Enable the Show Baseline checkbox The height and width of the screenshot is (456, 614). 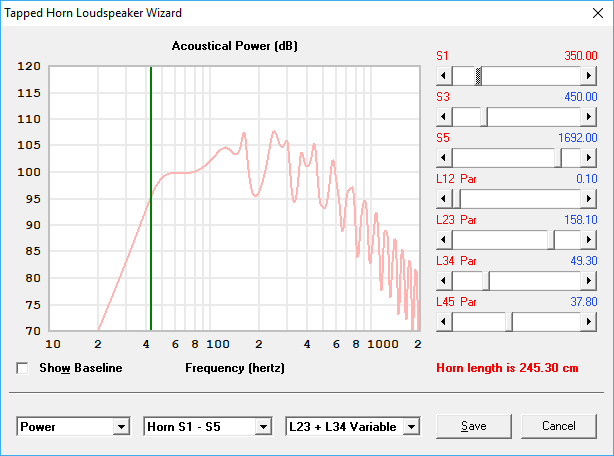click(x=22, y=368)
